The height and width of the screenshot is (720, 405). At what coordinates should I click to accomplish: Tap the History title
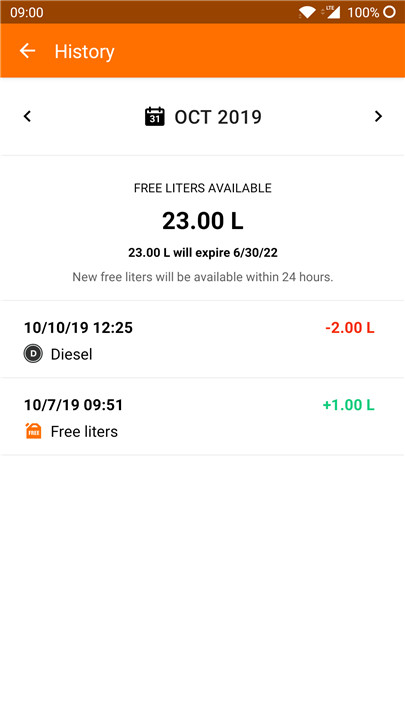click(x=84, y=51)
